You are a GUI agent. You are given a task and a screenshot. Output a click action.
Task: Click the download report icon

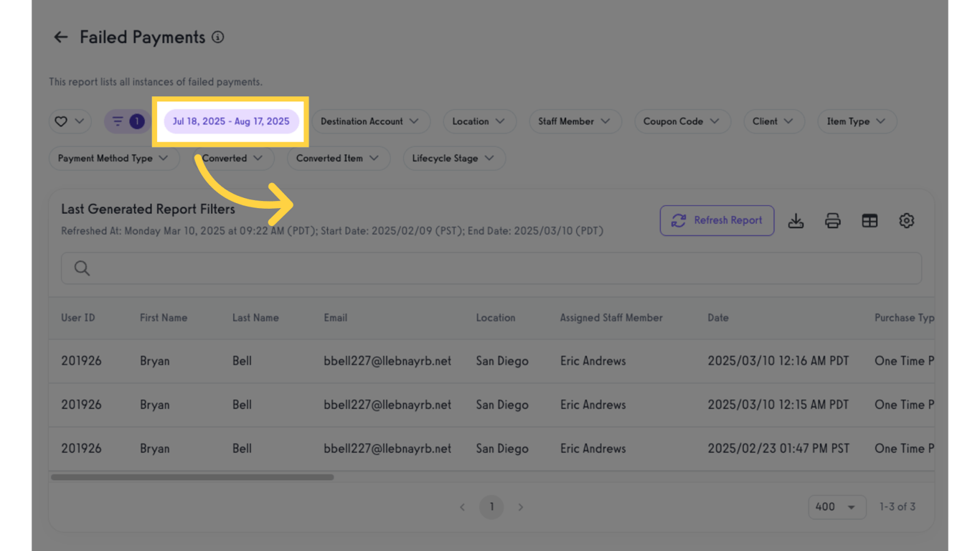(796, 221)
